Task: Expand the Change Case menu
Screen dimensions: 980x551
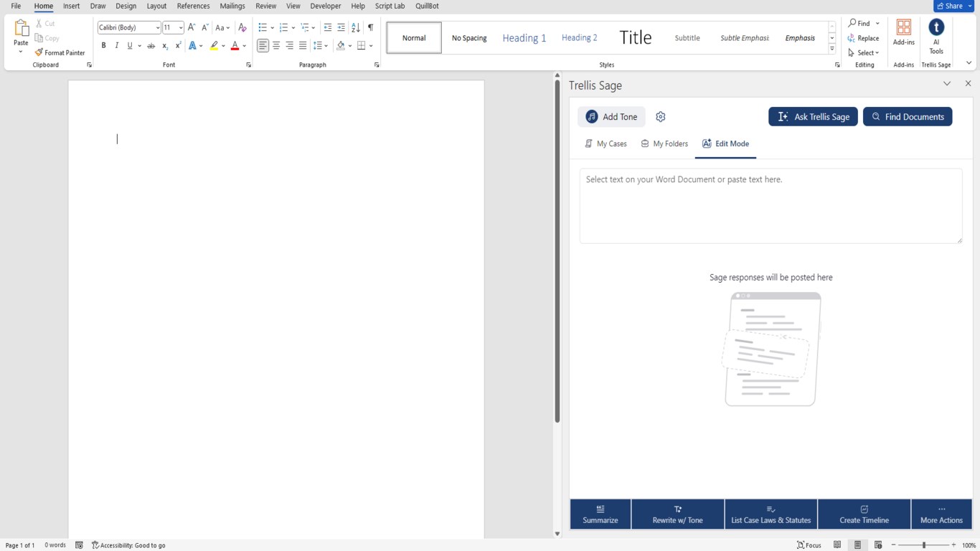Action: coord(222,27)
